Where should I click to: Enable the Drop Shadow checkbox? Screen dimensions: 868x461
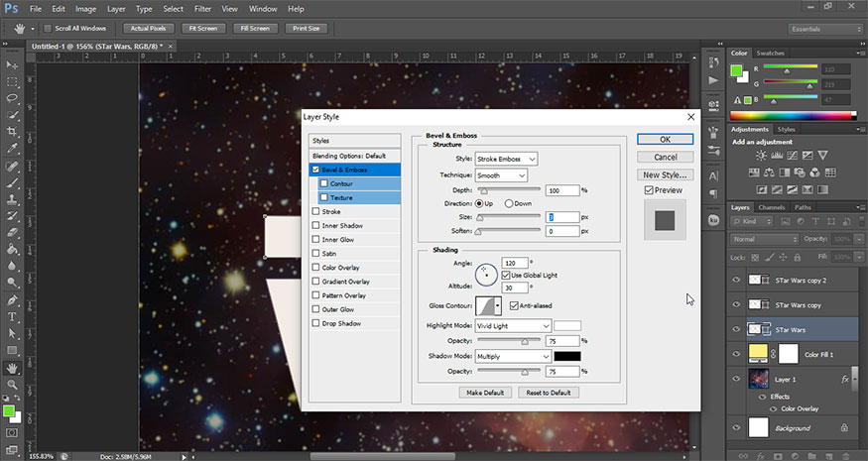point(315,323)
